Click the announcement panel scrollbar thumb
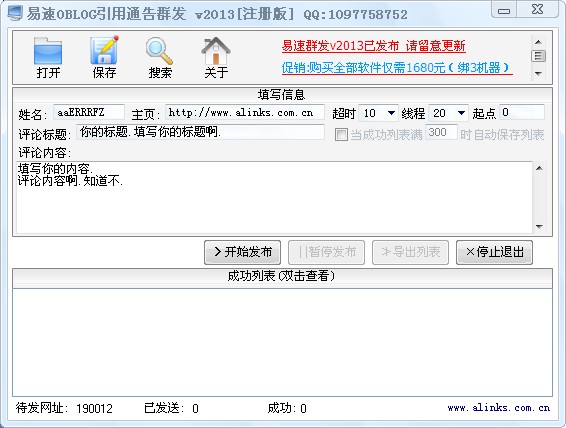Viewport: 566px width, 428px height. click(538, 56)
